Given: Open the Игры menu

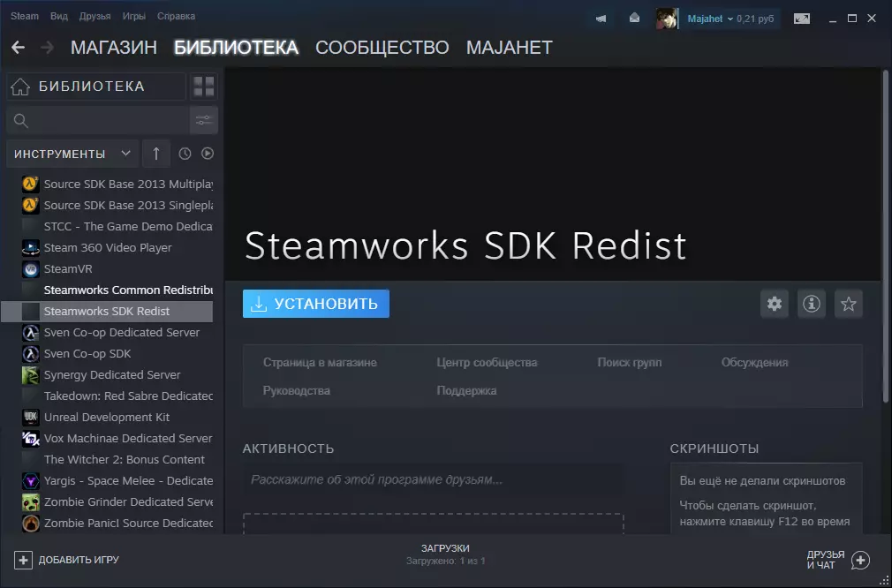Looking at the screenshot, I should click(x=133, y=16).
